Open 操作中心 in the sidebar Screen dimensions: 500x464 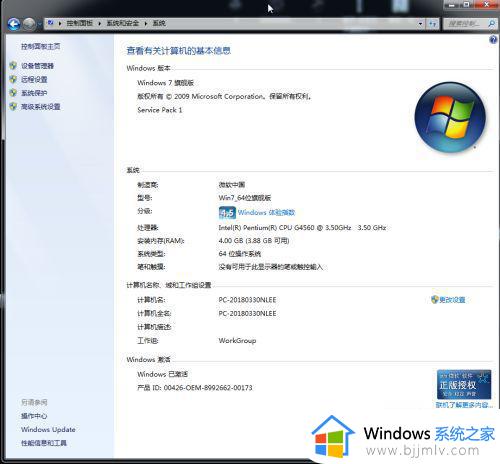34,416
